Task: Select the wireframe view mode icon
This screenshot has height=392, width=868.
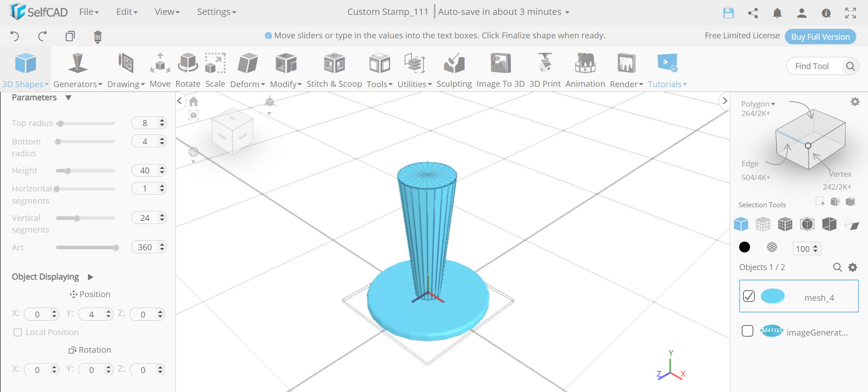Action: 763,224
